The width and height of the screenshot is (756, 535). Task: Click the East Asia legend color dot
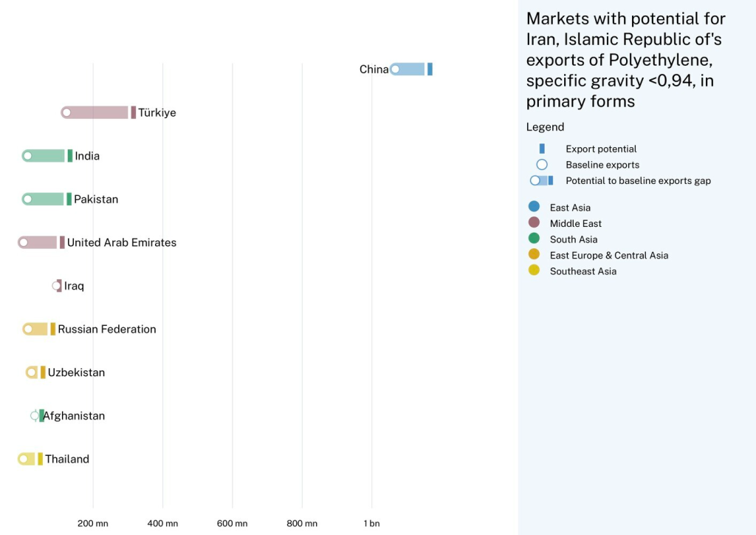[x=534, y=207]
